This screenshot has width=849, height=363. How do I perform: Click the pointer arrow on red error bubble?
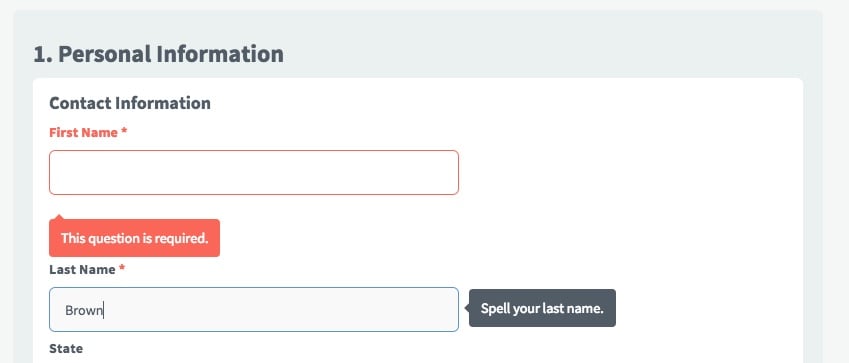[x=58, y=217]
